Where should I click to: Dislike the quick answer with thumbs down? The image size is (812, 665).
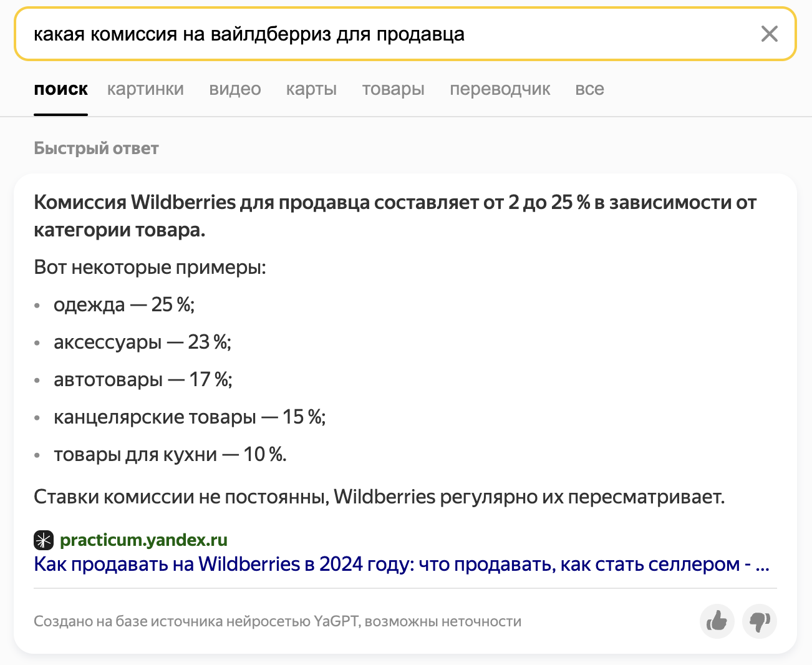point(760,621)
